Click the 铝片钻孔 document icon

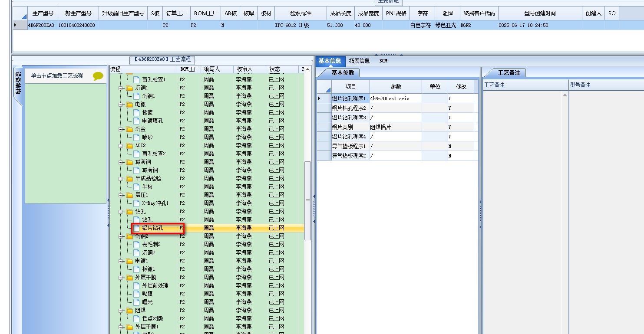coord(137,228)
